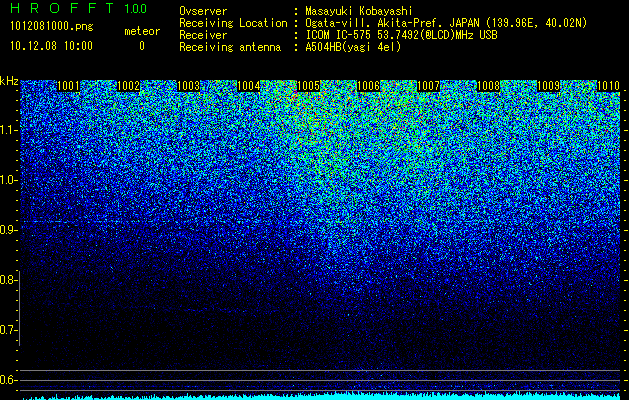Click the 0.8 frequency axis label

tap(7, 280)
